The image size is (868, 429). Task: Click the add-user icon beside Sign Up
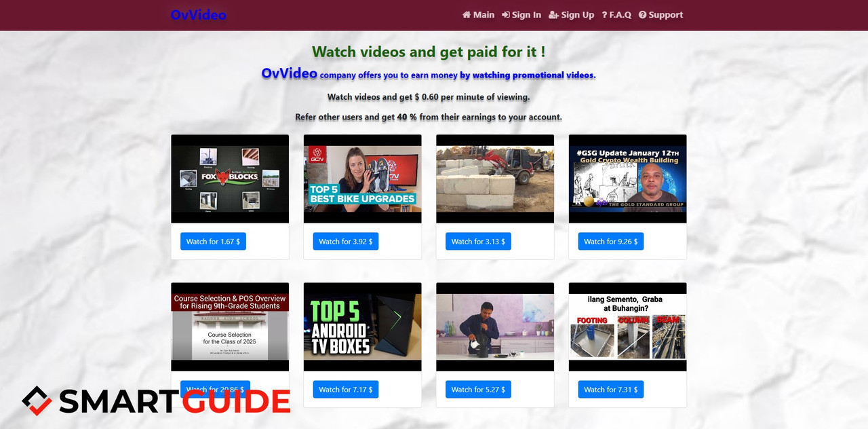click(554, 15)
